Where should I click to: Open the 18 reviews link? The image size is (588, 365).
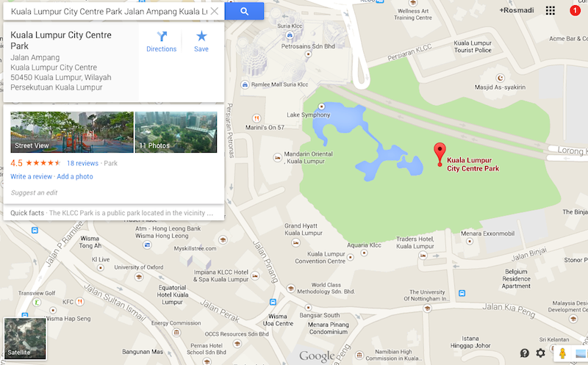click(x=82, y=163)
